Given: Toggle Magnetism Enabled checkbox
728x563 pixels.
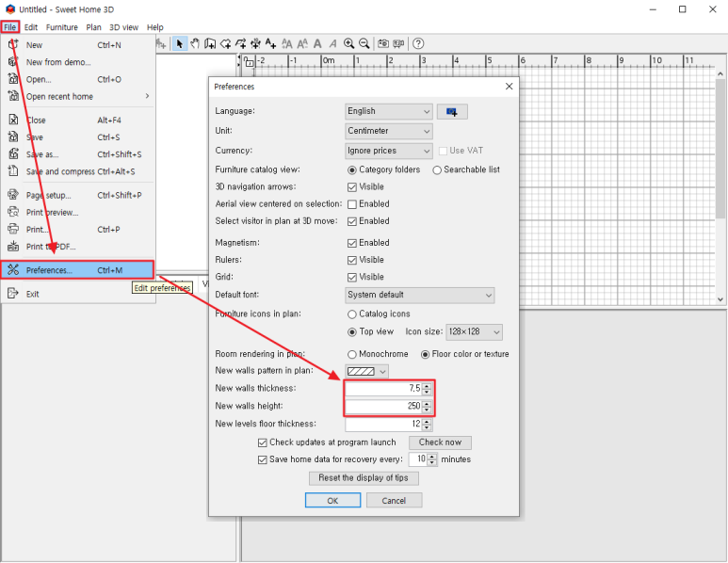Looking at the screenshot, I should tap(352, 243).
